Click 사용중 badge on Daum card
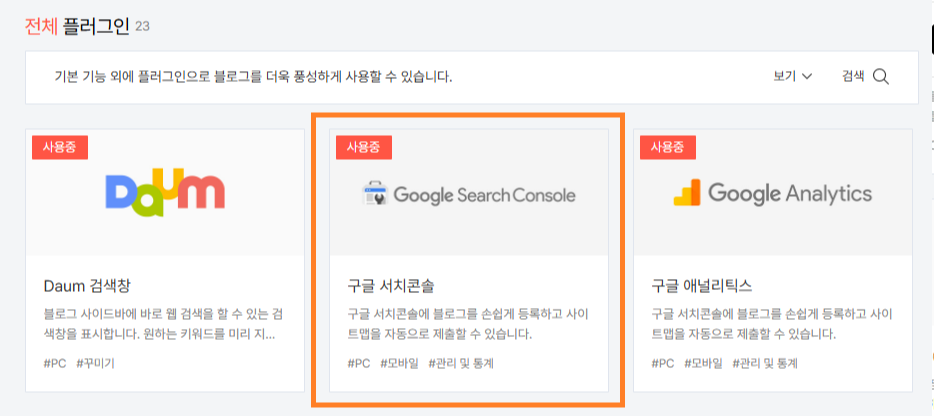This screenshot has height=416, width=934. point(60,147)
